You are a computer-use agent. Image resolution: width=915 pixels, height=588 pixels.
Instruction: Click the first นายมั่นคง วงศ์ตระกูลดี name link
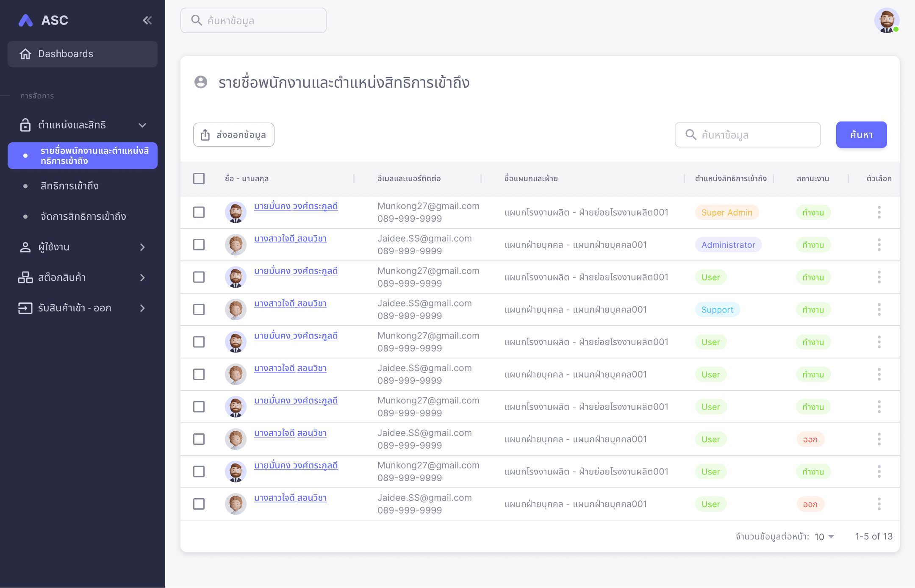point(296,206)
